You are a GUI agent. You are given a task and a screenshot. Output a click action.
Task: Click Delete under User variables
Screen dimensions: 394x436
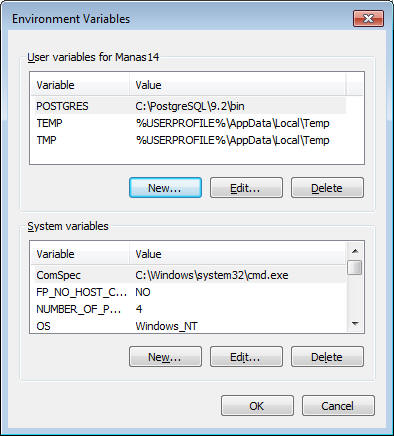point(327,188)
